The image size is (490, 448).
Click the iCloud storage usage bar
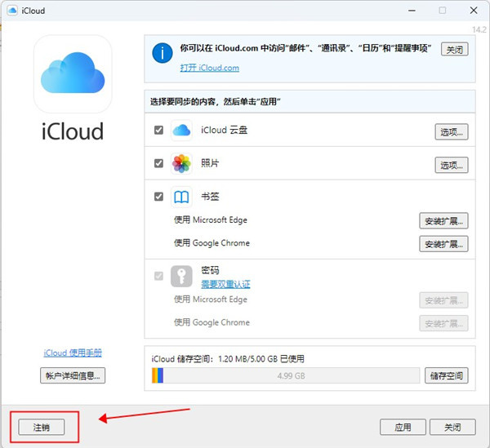(x=285, y=375)
